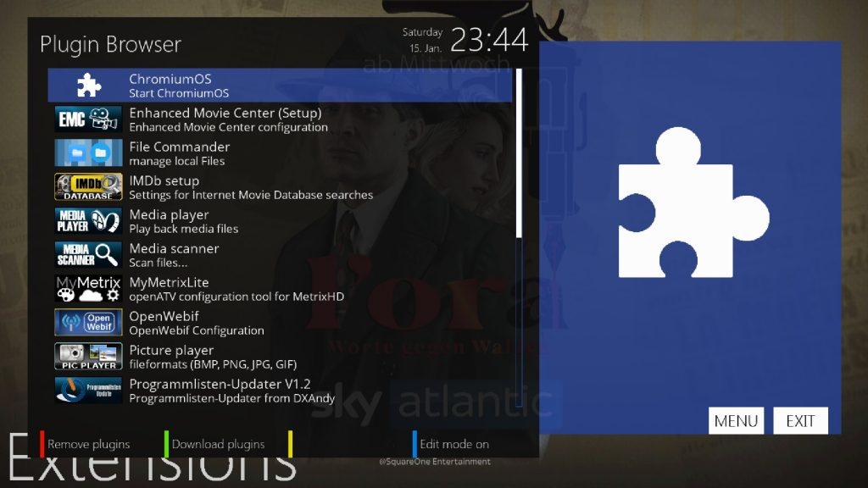Screen dimensions: 868x488
Task: Click the Picture Player camera icon
Action: coord(87,356)
